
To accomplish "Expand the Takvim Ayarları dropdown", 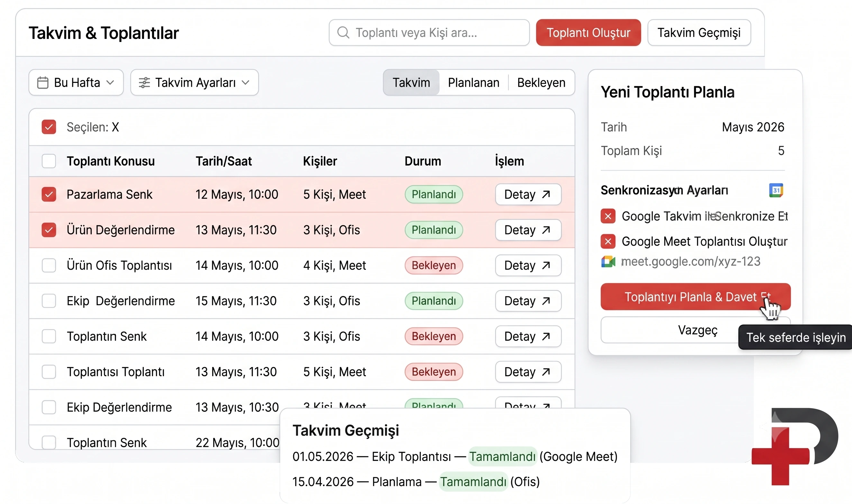I will click(195, 83).
